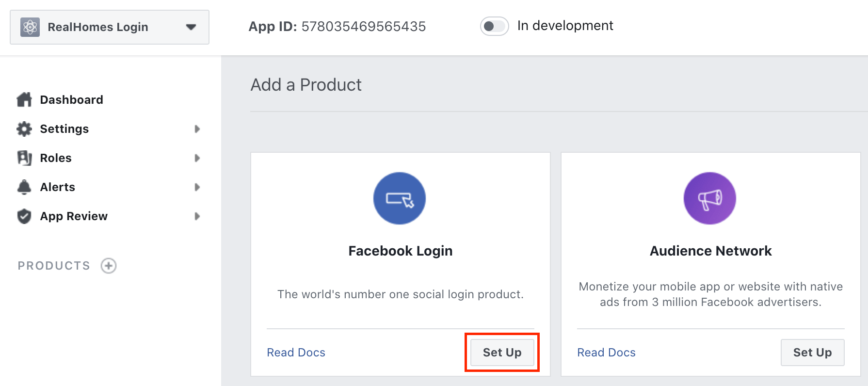Expand the Settings submenu arrow

click(x=197, y=129)
